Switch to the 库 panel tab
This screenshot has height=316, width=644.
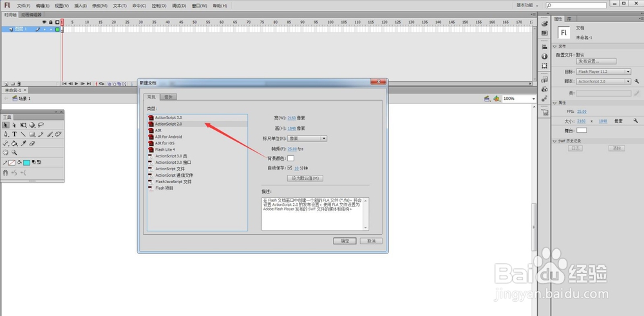(569, 19)
